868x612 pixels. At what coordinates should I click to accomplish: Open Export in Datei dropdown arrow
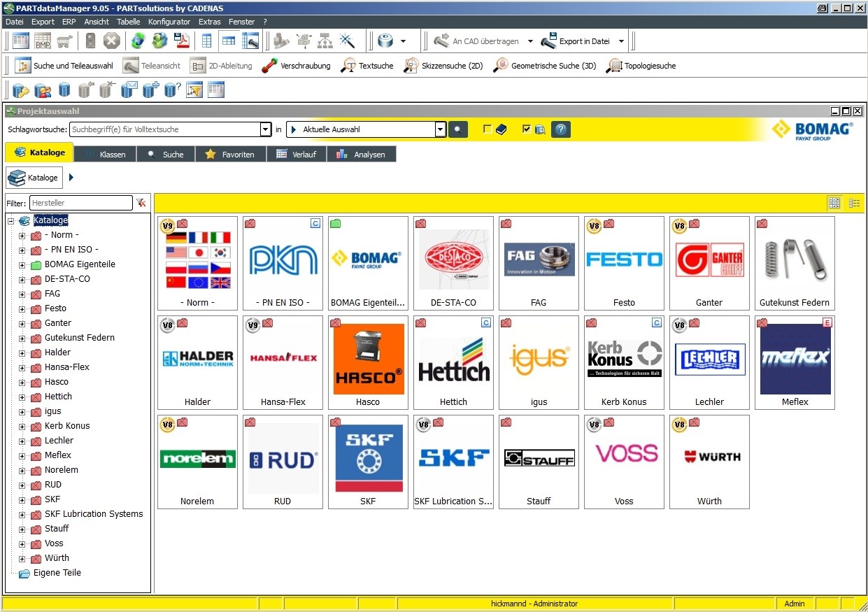[x=621, y=41]
